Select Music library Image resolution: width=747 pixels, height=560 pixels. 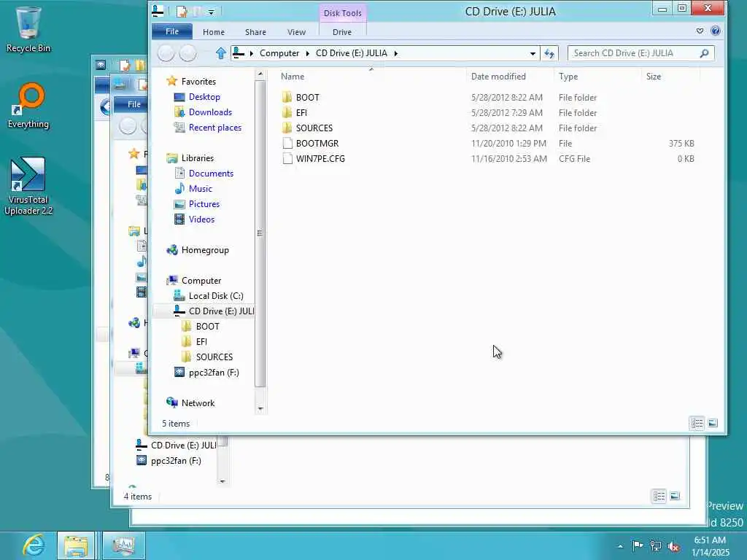click(200, 189)
